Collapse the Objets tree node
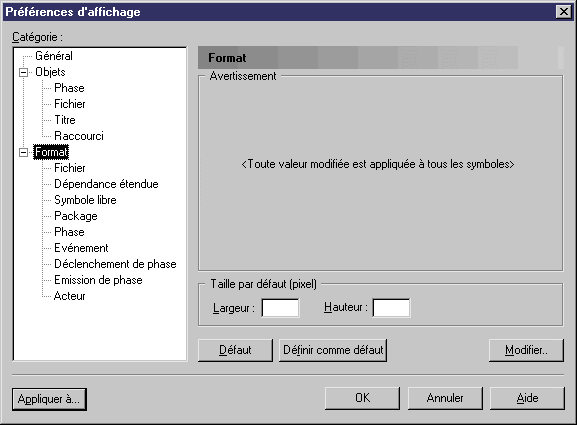 click(x=23, y=72)
